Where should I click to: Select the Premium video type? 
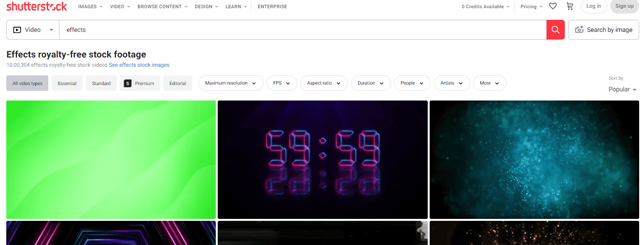point(140,83)
